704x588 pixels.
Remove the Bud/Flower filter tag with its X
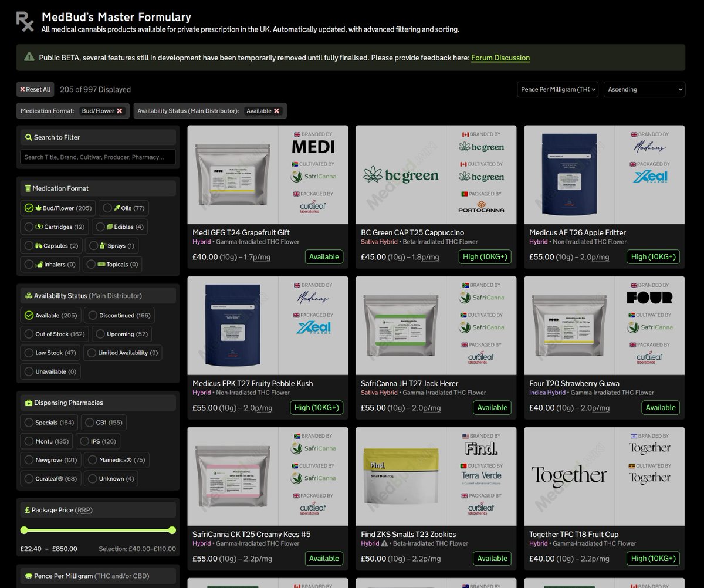120,111
